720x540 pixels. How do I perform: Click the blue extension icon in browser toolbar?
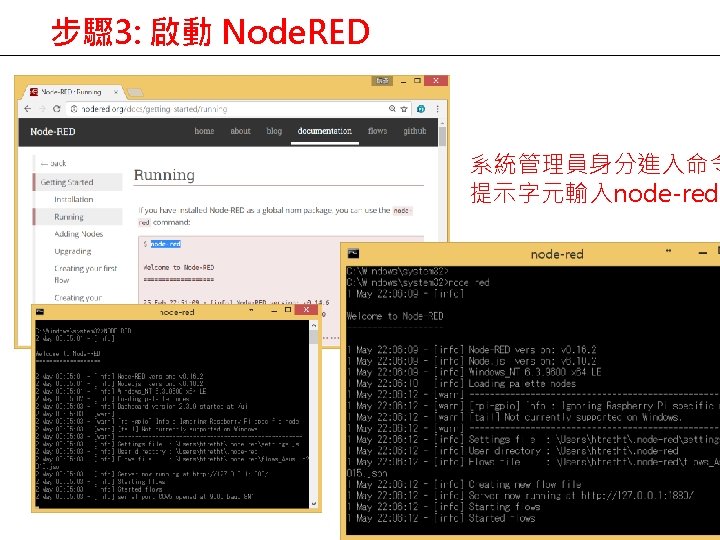point(421,109)
